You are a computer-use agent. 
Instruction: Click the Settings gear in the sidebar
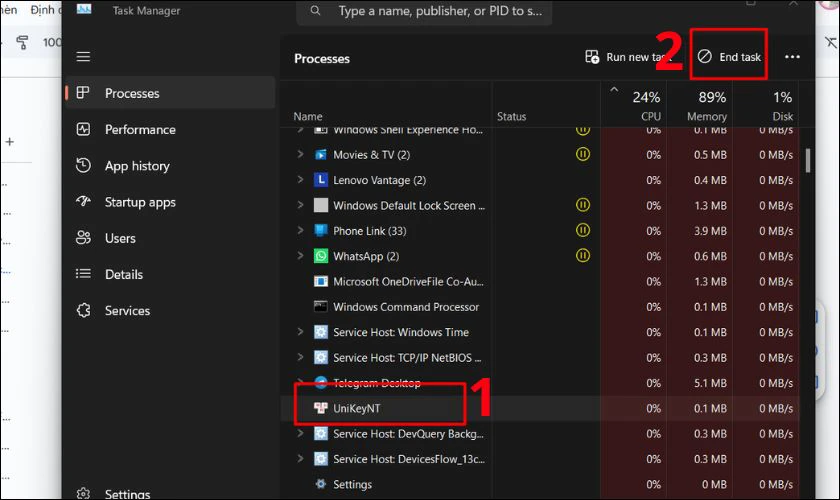tap(83, 494)
